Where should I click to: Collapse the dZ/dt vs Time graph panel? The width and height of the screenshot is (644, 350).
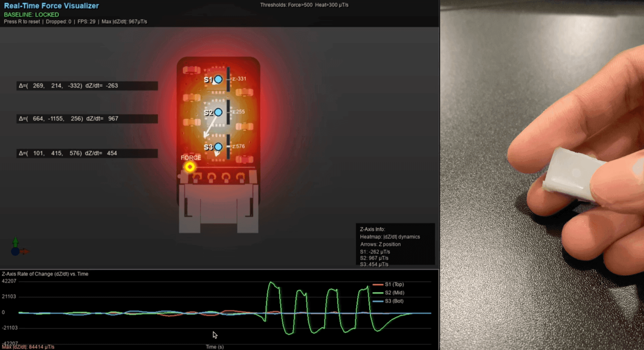click(x=45, y=274)
